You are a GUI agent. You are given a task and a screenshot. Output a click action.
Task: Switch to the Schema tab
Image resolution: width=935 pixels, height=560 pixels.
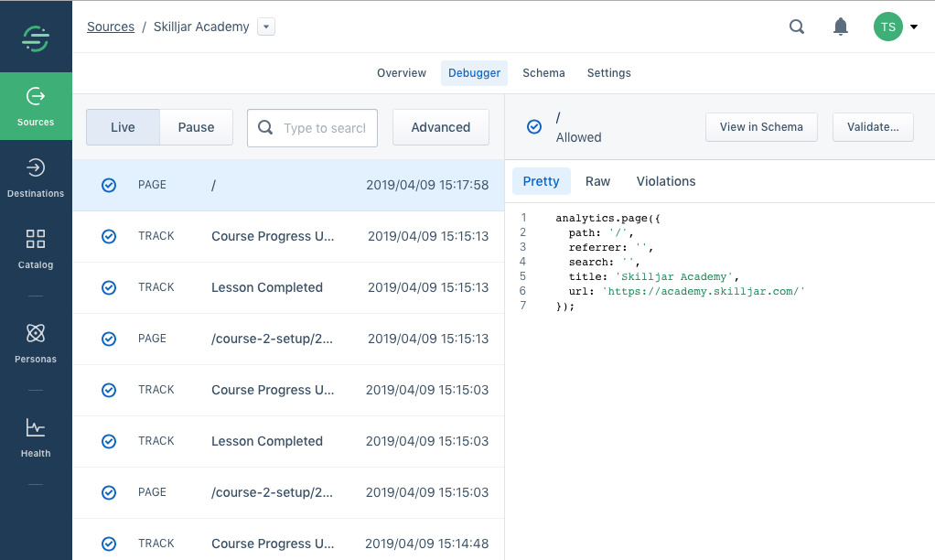coord(543,73)
